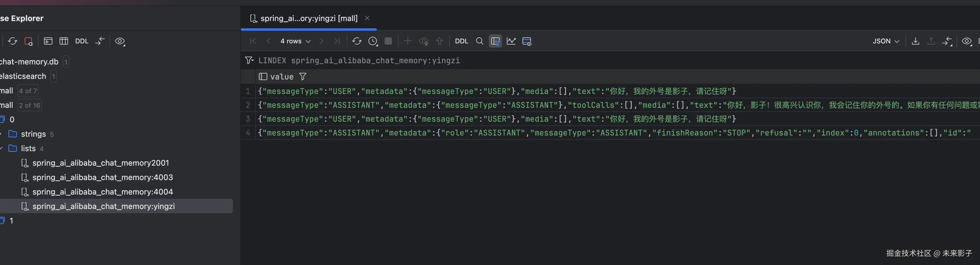The height and width of the screenshot is (265, 980).
Task: Select row 2 ASSISTANT message cell
Action: click(x=617, y=105)
